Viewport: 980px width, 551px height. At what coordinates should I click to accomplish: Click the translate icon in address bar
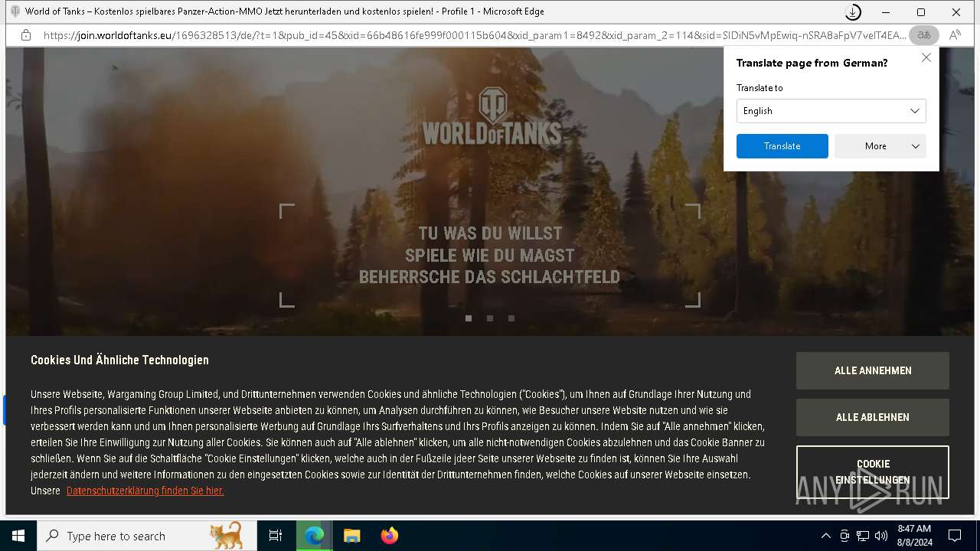[924, 35]
